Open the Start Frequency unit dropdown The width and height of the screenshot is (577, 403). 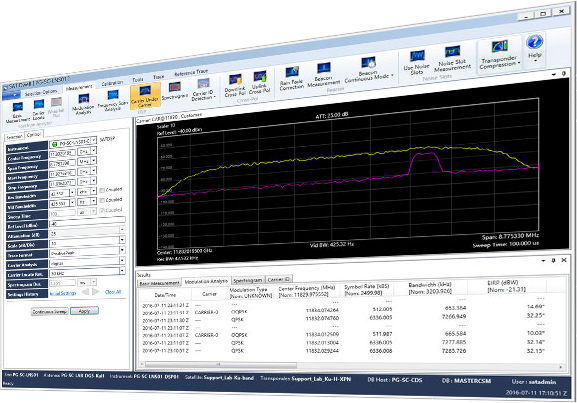pos(93,171)
